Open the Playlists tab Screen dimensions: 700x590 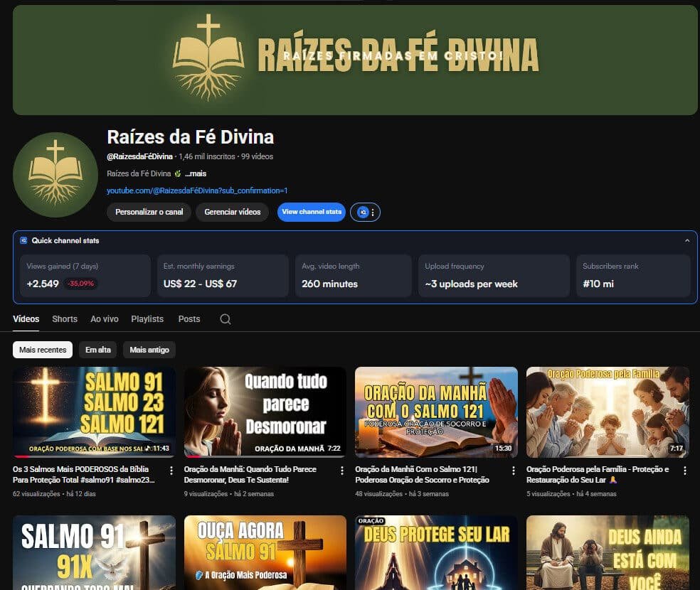147,319
